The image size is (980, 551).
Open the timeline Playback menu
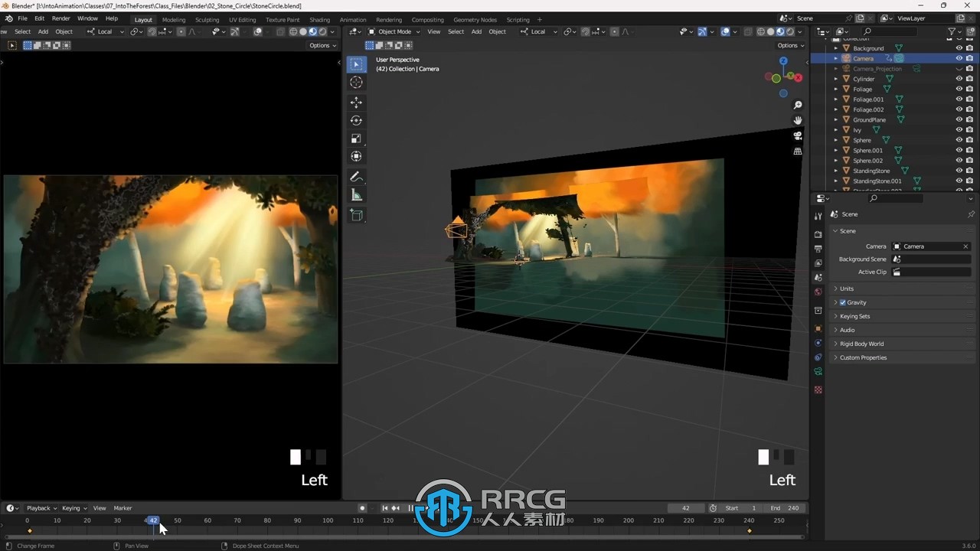pyautogui.click(x=41, y=508)
